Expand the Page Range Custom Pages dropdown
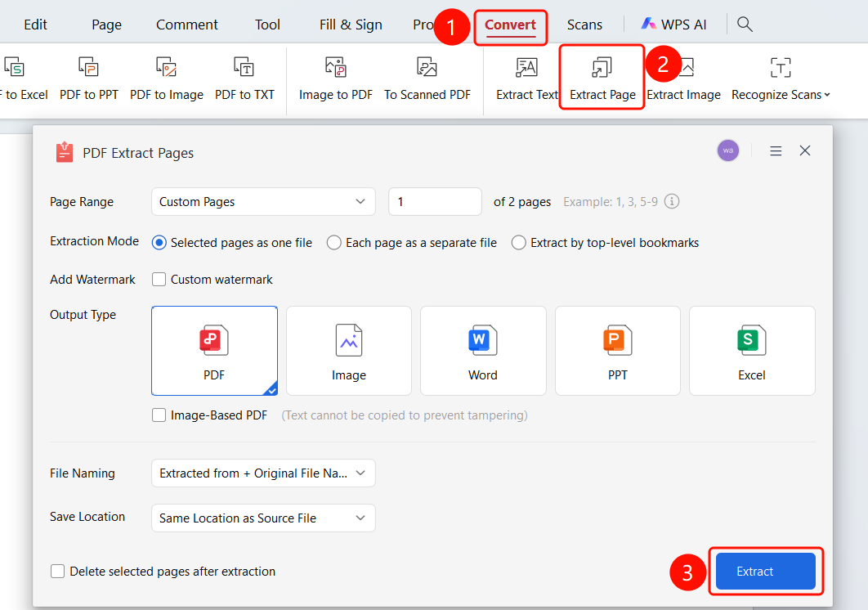Viewport: 868px width, 610px height. [263, 202]
